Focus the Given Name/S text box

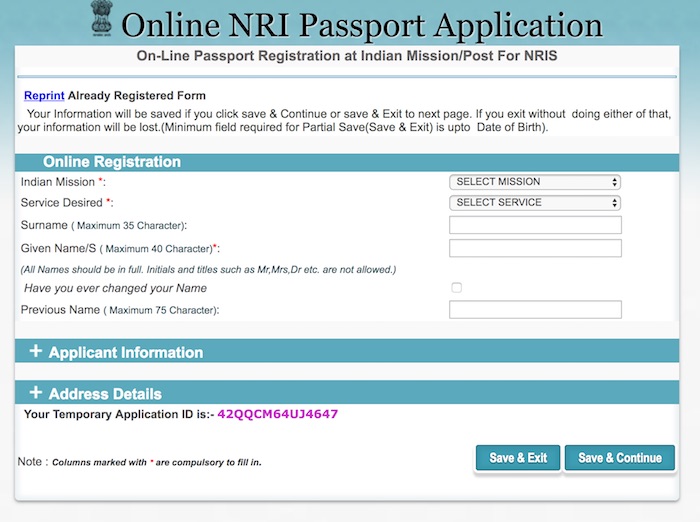coord(535,248)
